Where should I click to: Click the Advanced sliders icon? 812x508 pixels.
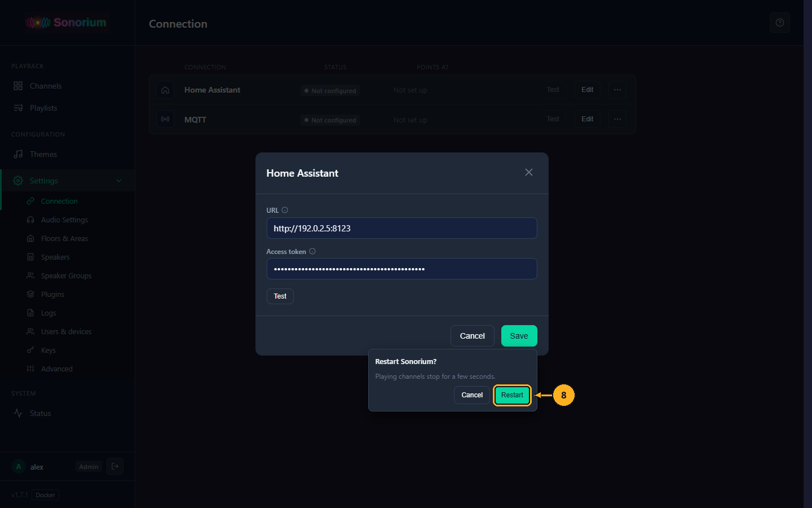[30, 369]
